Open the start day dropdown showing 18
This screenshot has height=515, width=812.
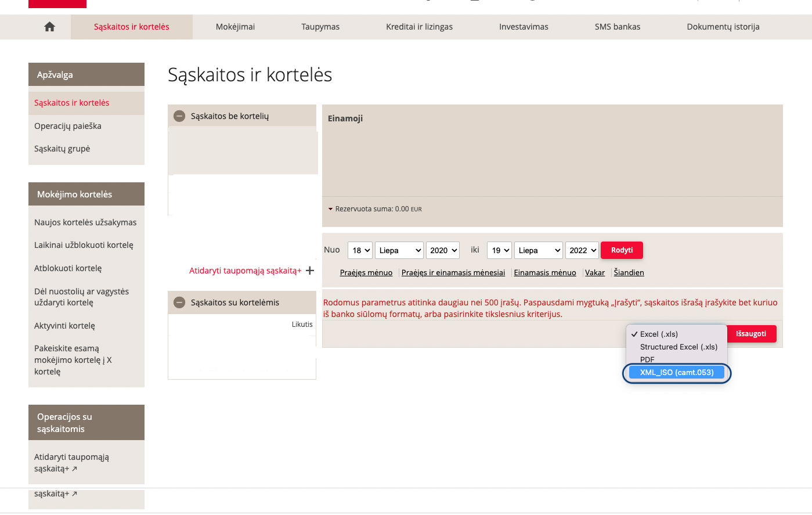[360, 250]
